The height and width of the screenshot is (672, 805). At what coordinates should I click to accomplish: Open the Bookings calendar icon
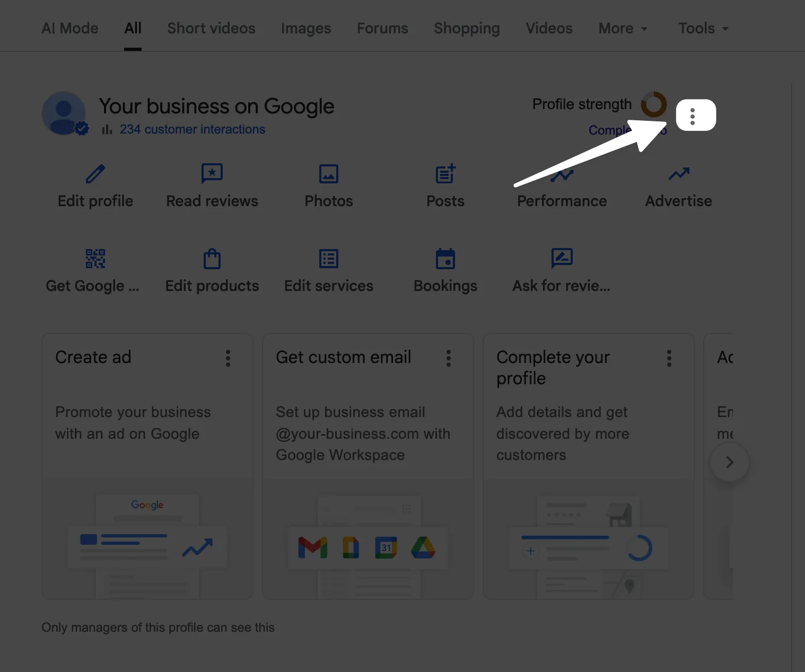click(x=445, y=259)
